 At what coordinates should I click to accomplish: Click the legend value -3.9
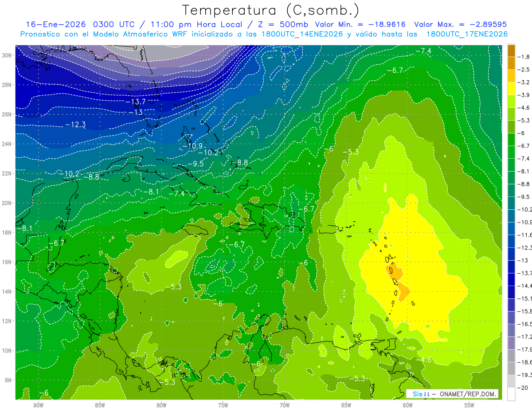click(x=524, y=95)
